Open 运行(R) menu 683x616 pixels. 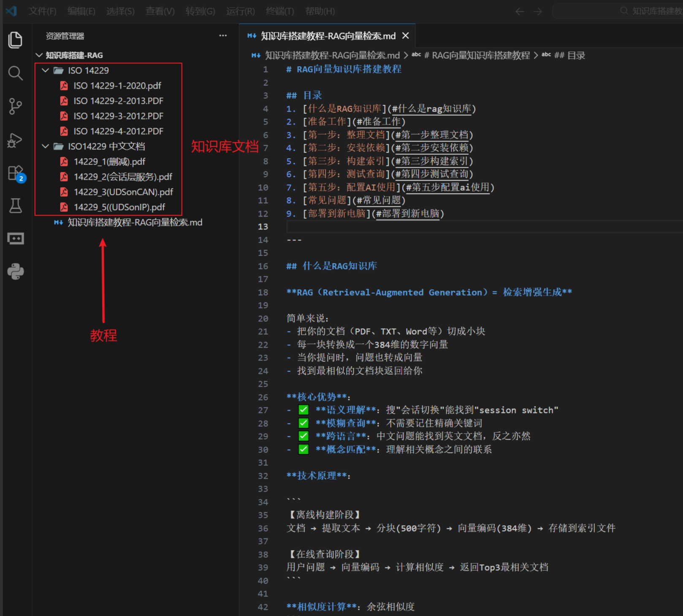coord(241,11)
